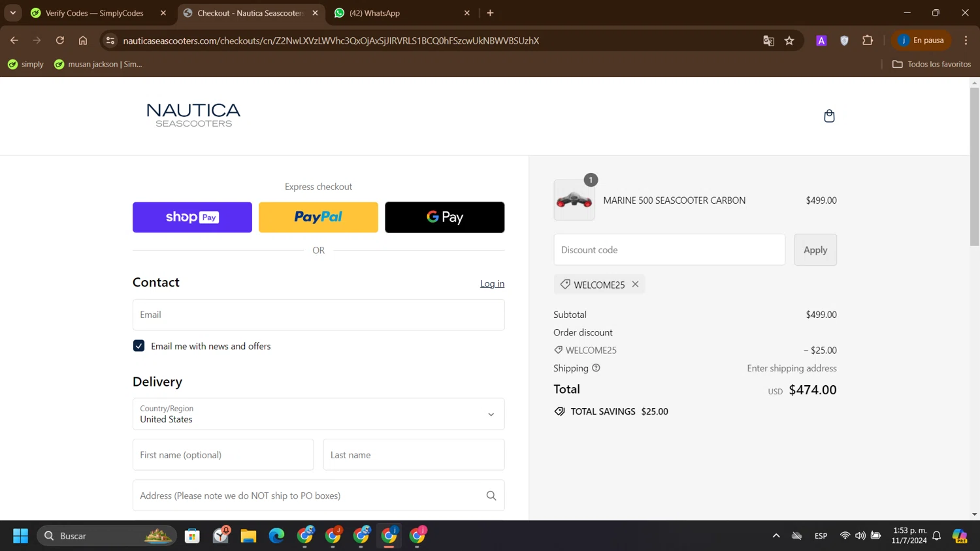The image size is (980, 551).
Task: Click the shipping info question mark
Action: (x=596, y=368)
